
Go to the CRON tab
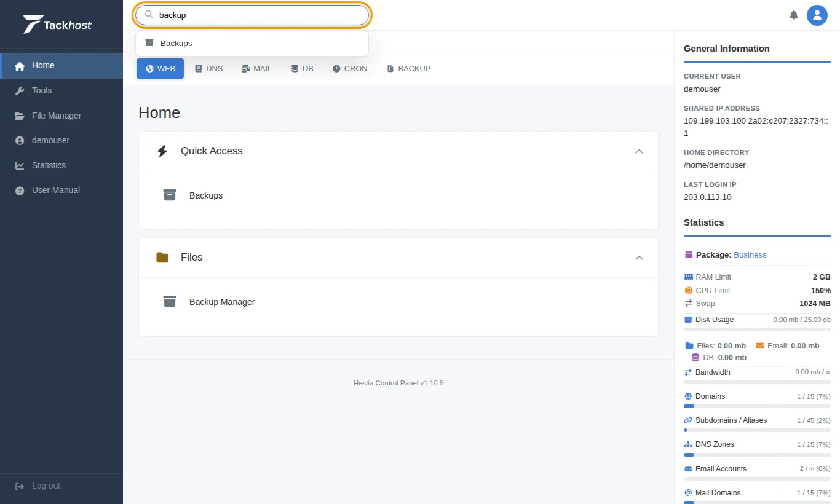point(350,69)
